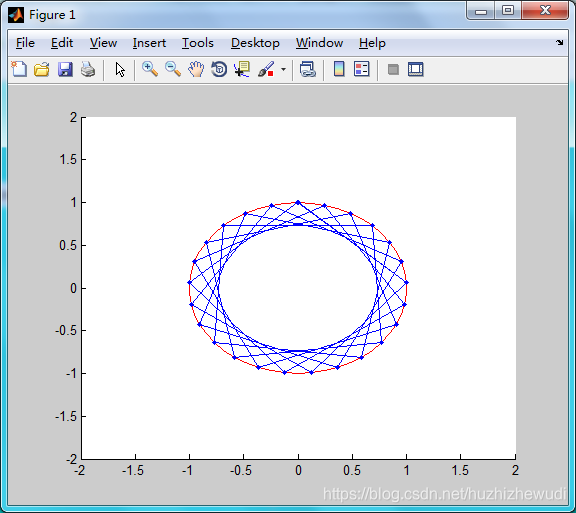
Task: Minimize the Figure 1 window
Action: (x=480, y=11)
